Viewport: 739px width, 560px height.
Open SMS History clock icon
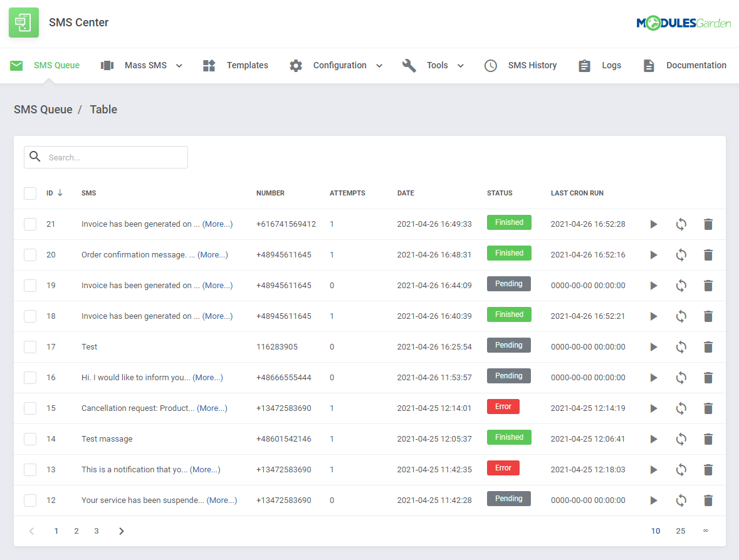[490, 65]
